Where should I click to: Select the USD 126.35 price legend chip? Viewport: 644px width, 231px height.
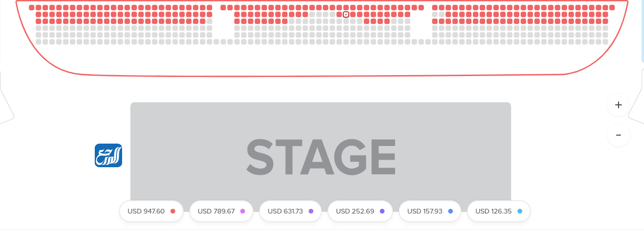[499, 211]
